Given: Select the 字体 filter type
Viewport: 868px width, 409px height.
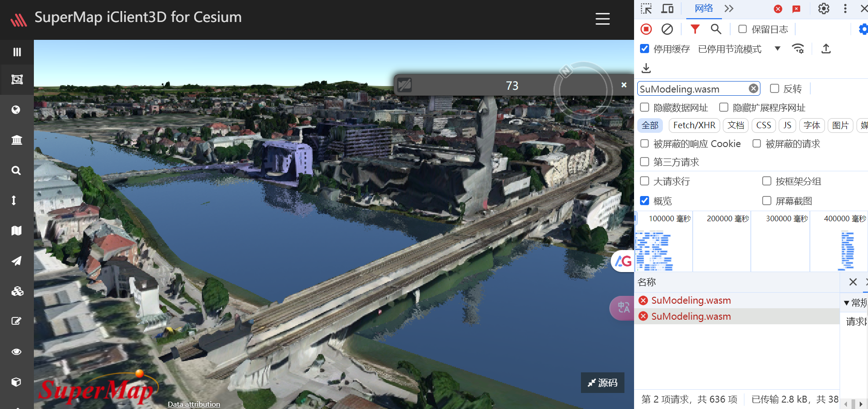Looking at the screenshot, I should (x=812, y=125).
